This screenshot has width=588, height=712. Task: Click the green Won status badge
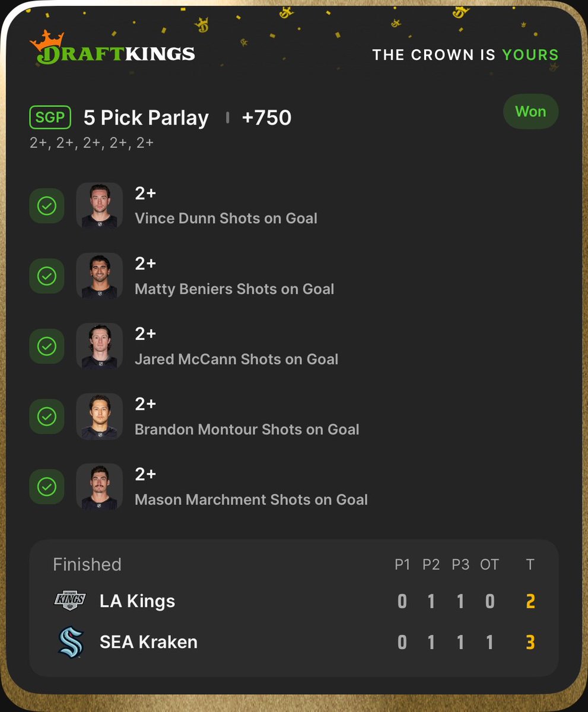click(x=530, y=112)
